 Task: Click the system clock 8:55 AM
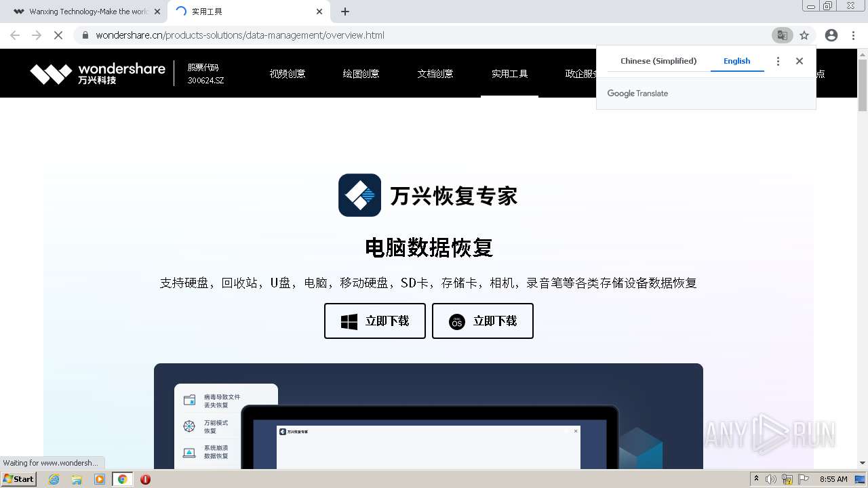point(833,479)
